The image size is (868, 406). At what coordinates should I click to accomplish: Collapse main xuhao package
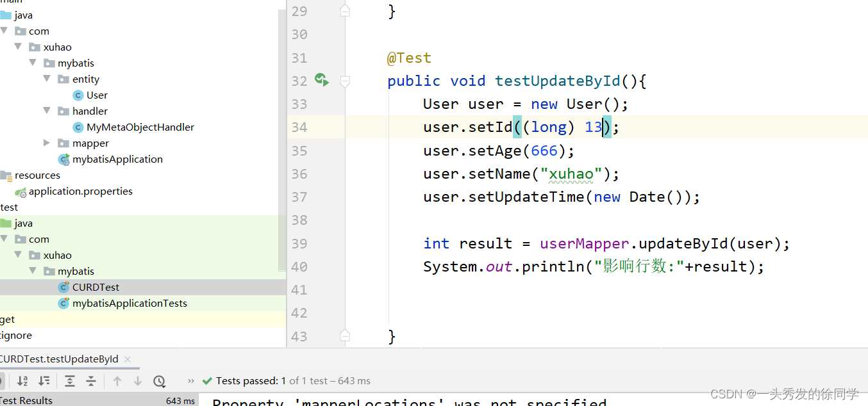18,47
